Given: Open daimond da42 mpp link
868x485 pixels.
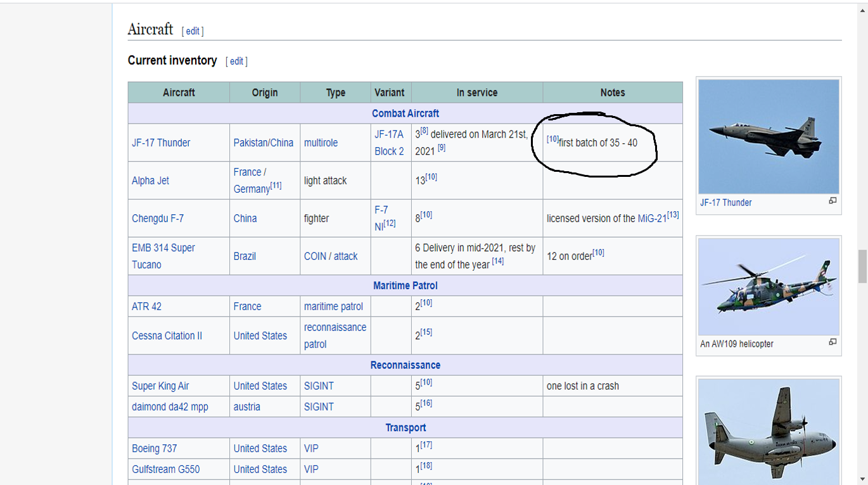Looking at the screenshot, I should [x=170, y=407].
